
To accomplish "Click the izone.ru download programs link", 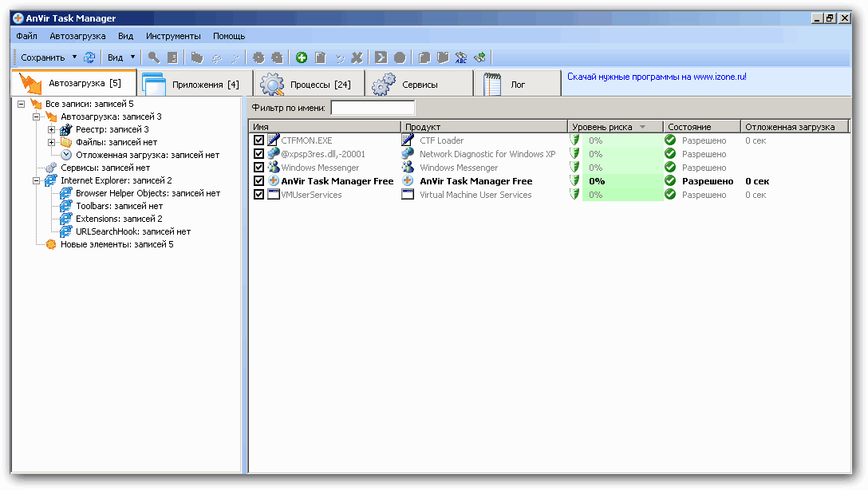I will [657, 77].
